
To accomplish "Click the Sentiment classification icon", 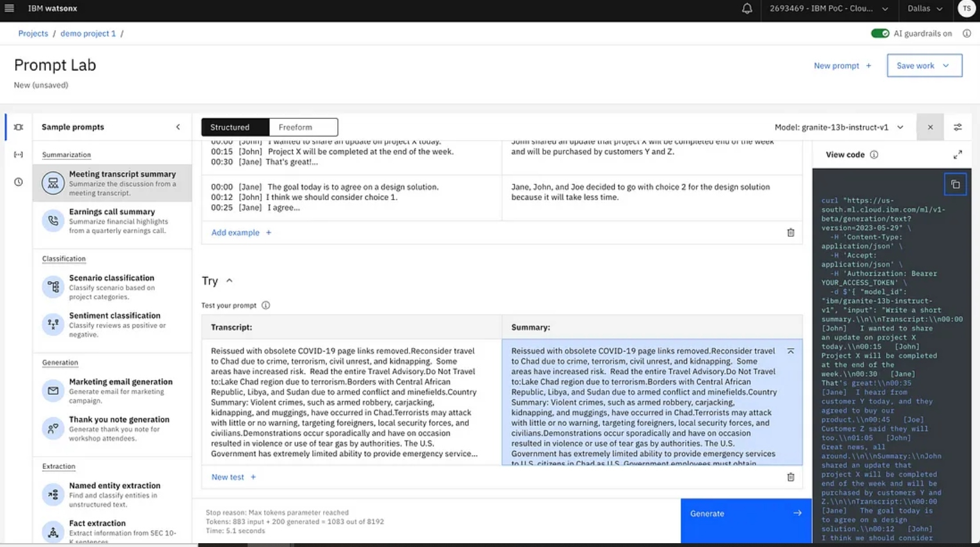I will click(x=53, y=324).
